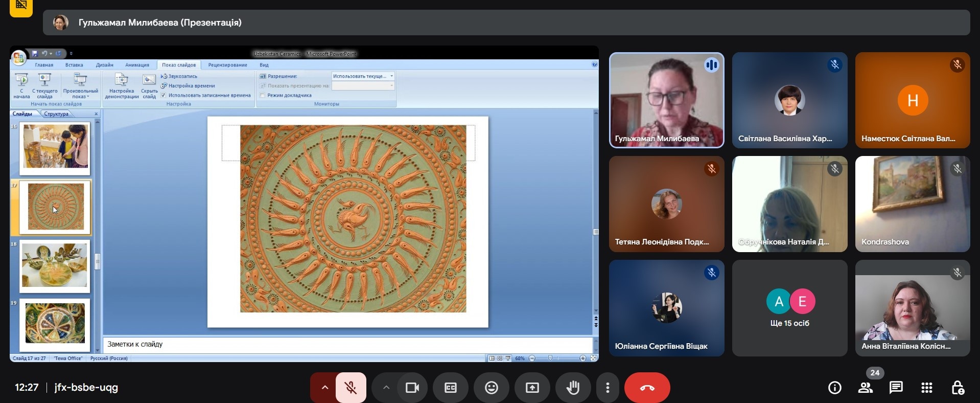Switch to Рецензирование ribbon tab

[227, 65]
